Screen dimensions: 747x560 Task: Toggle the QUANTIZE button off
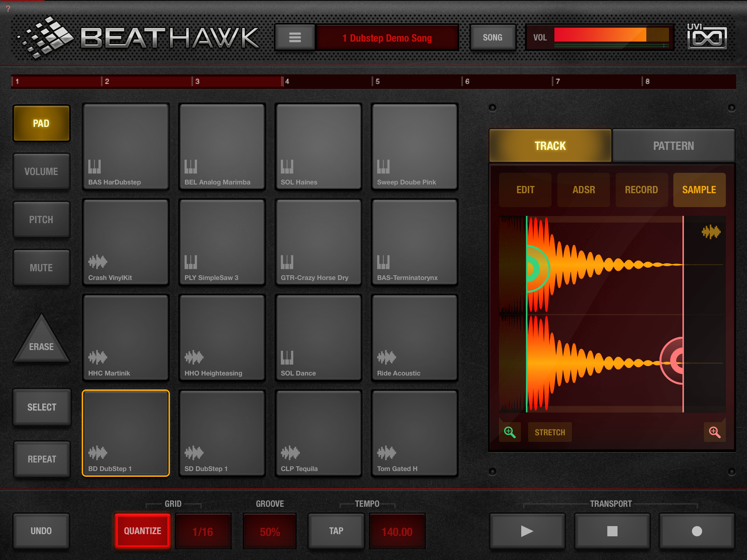coord(143,531)
